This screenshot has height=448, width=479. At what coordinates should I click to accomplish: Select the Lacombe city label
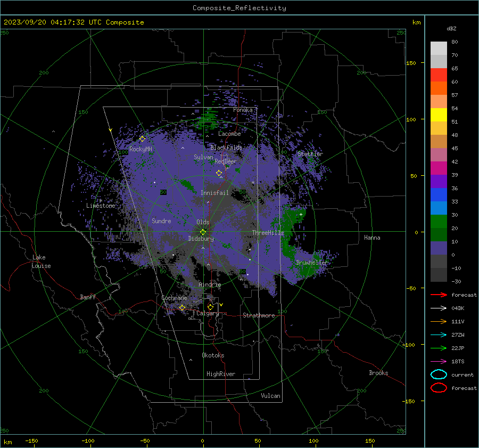coord(229,134)
